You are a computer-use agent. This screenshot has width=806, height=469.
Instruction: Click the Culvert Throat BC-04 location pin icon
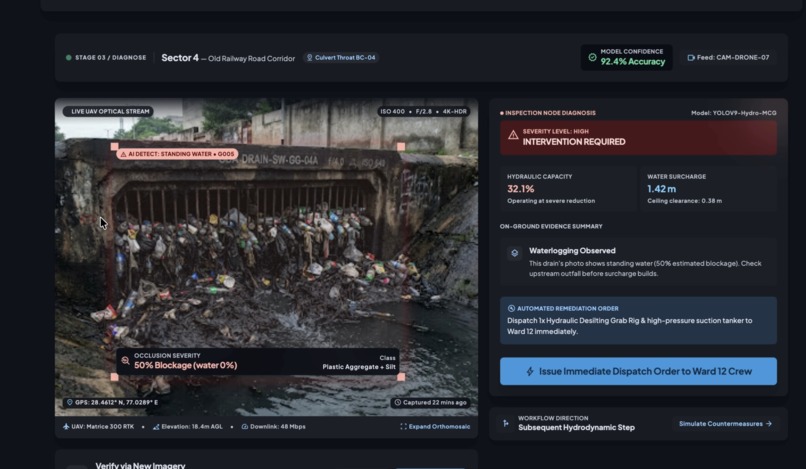pos(309,58)
